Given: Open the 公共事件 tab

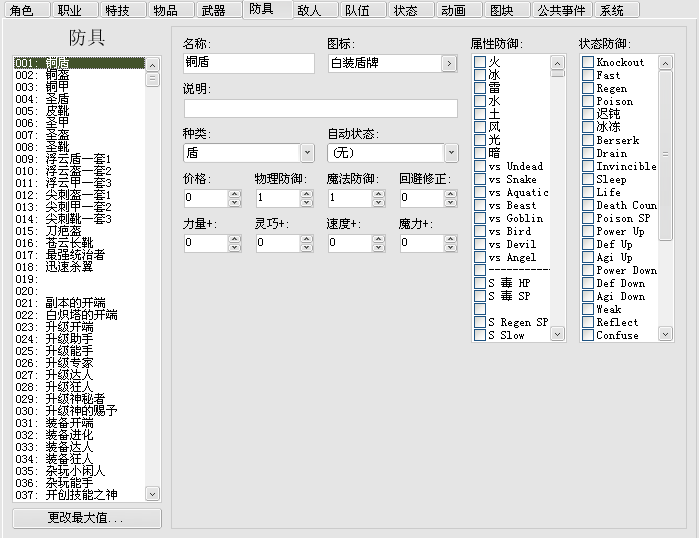Looking at the screenshot, I should (562, 10).
